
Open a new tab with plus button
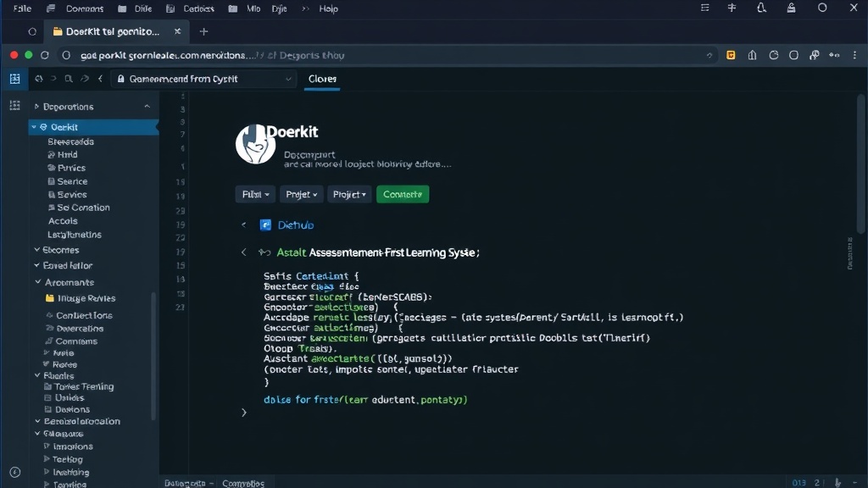(203, 31)
